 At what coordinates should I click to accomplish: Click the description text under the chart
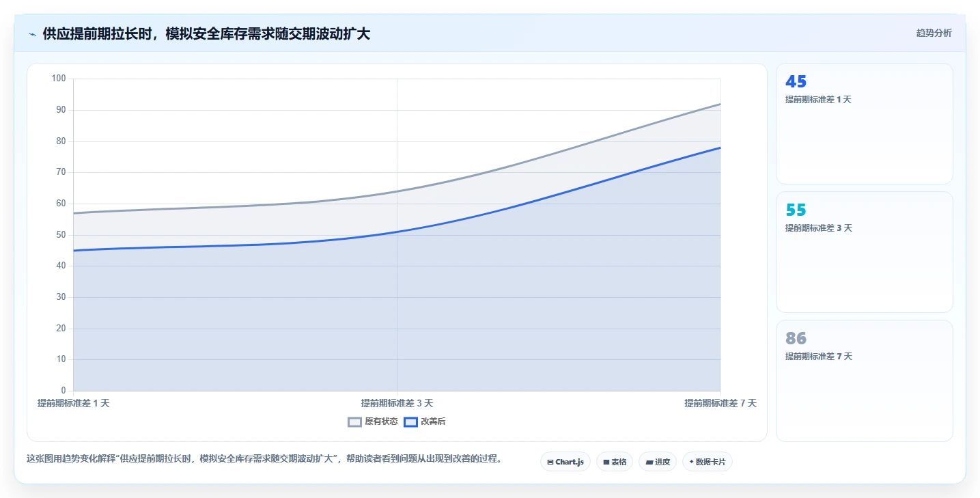(x=264, y=459)
